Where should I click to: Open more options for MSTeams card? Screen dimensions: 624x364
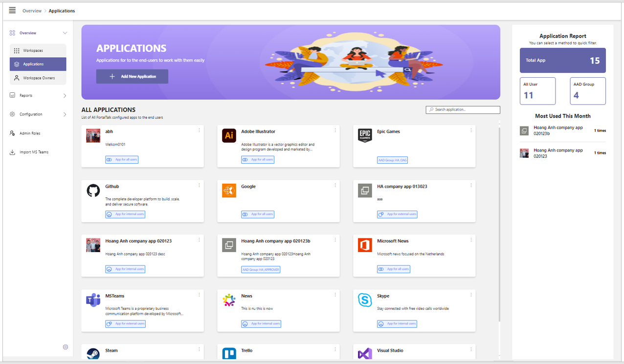click(x=199, y=295)
